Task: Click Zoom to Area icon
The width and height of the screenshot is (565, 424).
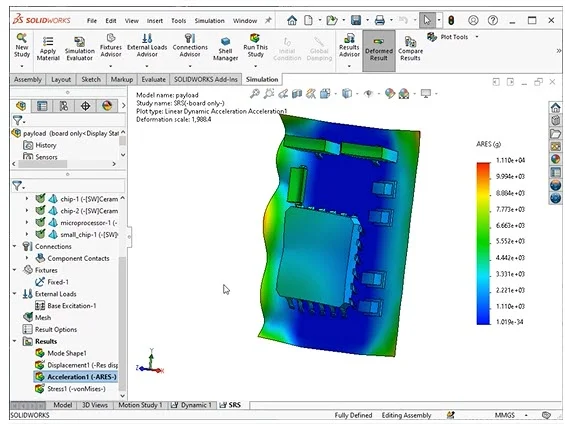Action: 269,94
